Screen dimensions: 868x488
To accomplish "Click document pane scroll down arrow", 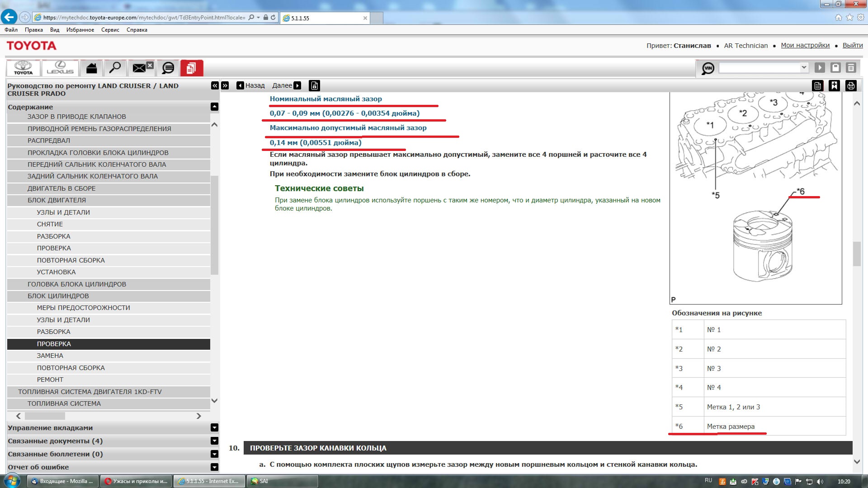I will [857, 461].
